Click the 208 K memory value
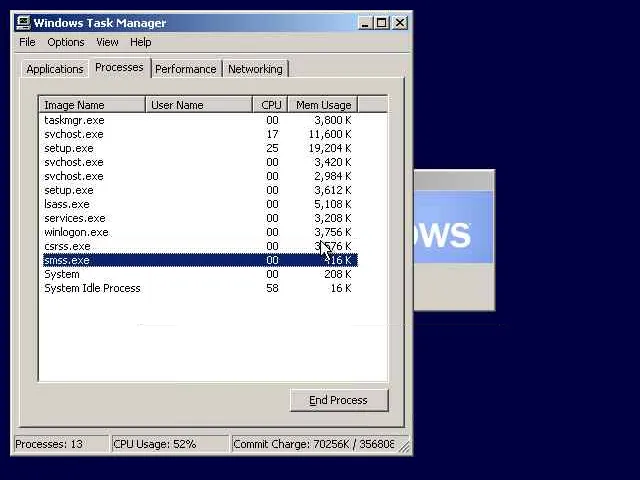Image resolution: width=640 pixels, height=480 pixels. coord(338,274)
